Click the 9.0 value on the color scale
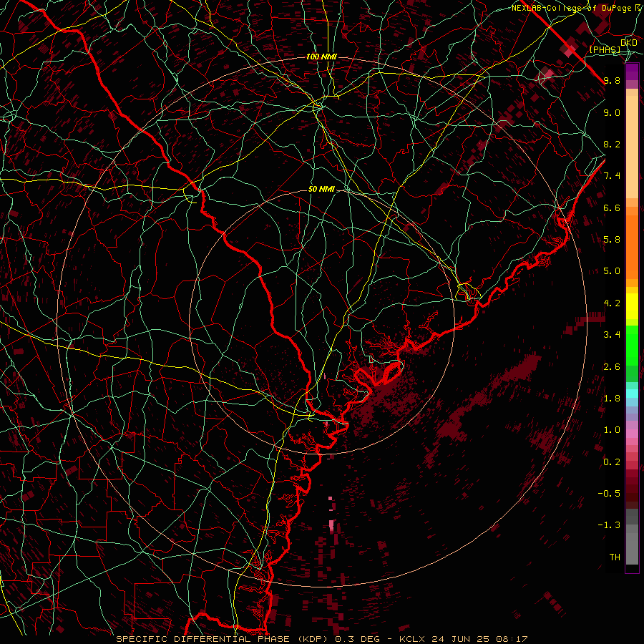The image size is (644, 644). tap(612, 113)
